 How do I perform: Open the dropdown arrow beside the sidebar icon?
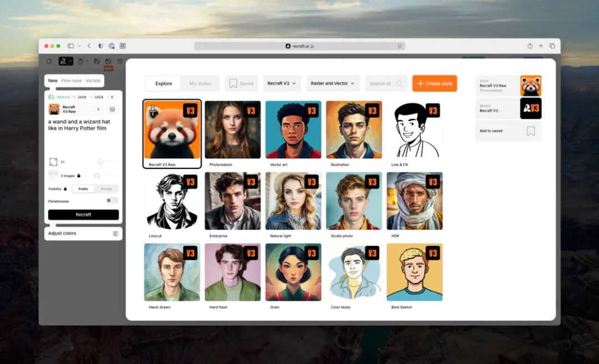click(79, 46)
